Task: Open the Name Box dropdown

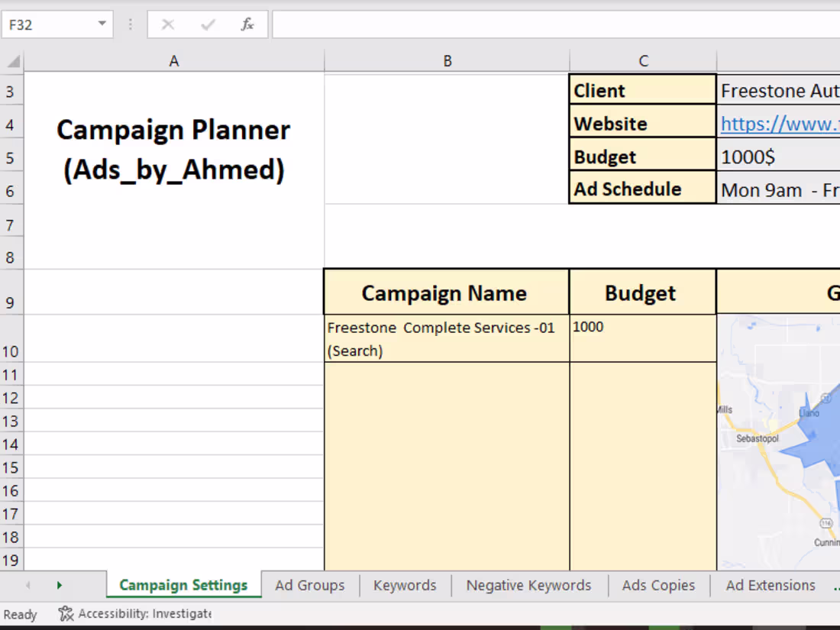Action: tap(101, 24)
